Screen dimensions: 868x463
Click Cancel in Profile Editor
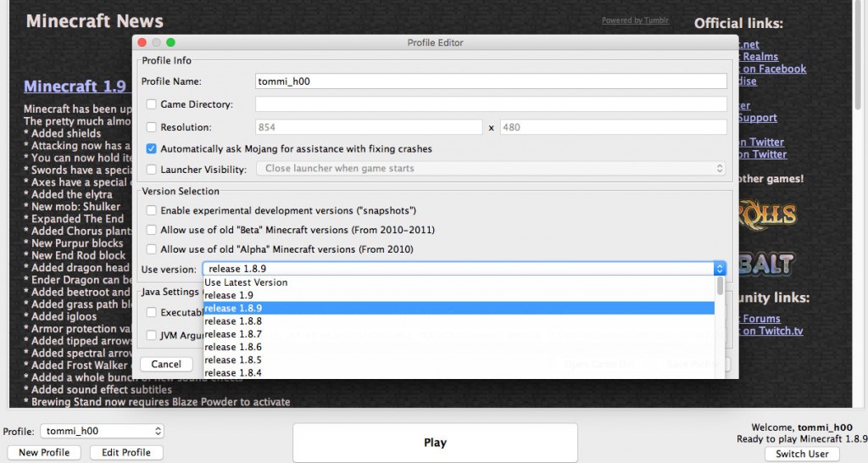pyautogui.click(x=166, y=365)
